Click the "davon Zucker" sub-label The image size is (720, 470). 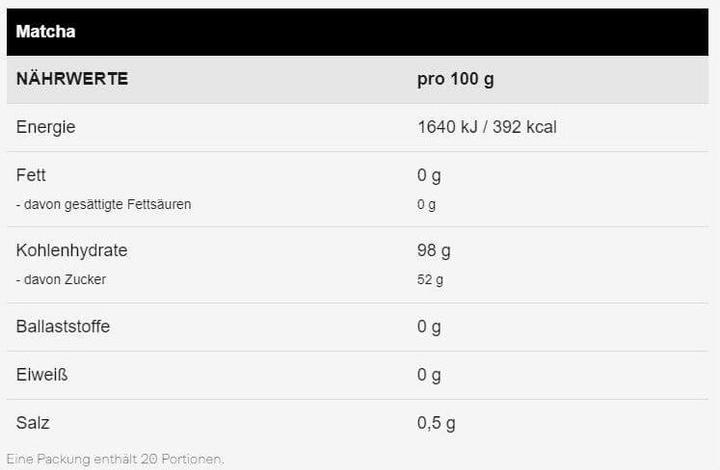(x=61, y=279)
